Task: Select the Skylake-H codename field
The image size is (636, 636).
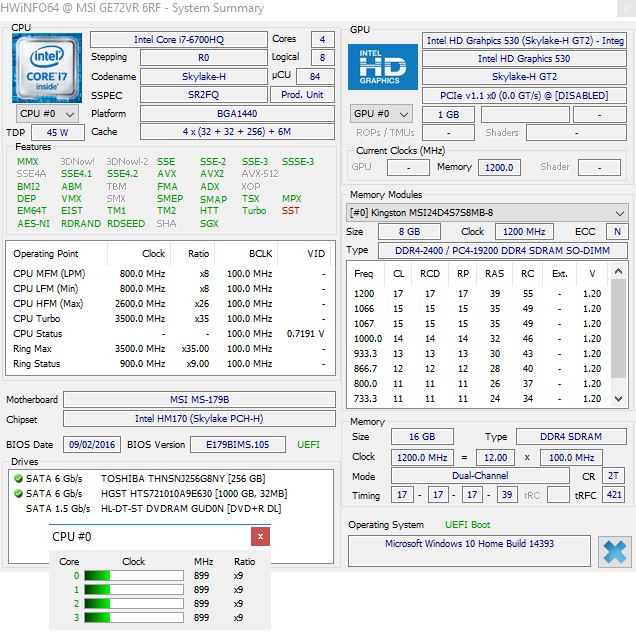Action: coord(204,77)
